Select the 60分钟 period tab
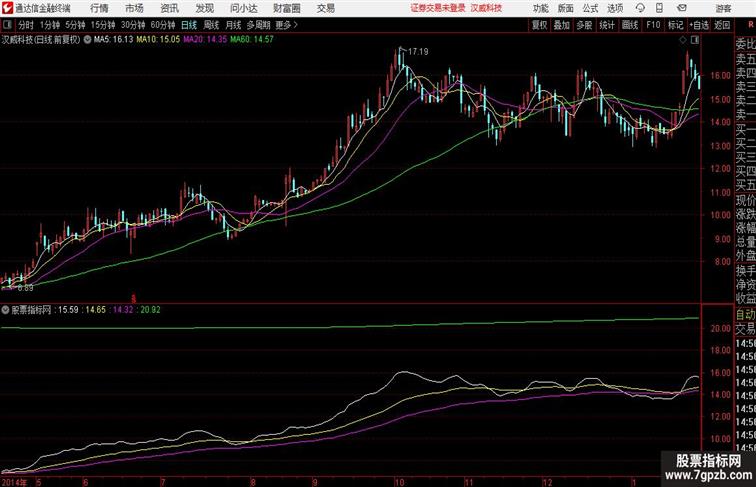 (x=162, y=25)
